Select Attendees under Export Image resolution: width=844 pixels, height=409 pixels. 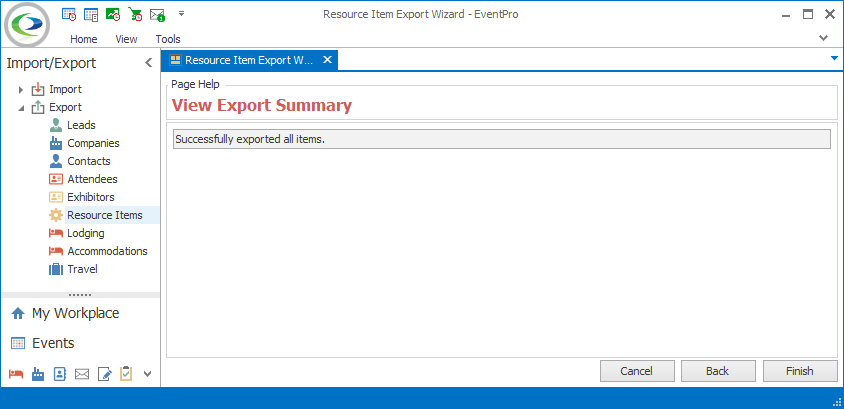coord(92,179)
